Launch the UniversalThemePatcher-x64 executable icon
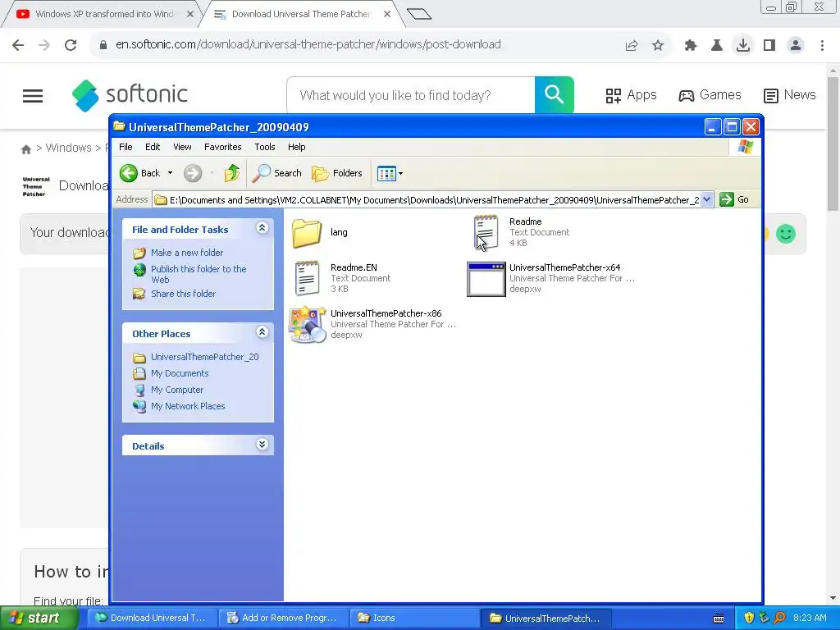 tap(486, 279)
